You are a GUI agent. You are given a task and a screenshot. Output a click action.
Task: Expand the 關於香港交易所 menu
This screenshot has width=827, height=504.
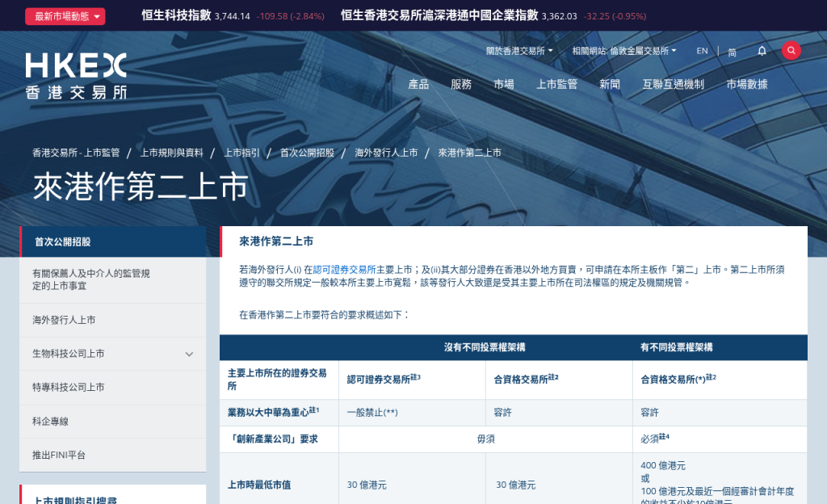coord(519,51)
